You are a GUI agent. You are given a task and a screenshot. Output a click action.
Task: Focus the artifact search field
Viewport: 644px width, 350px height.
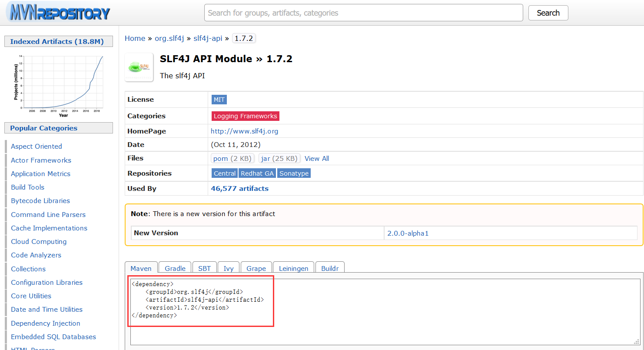click(363, 13)
